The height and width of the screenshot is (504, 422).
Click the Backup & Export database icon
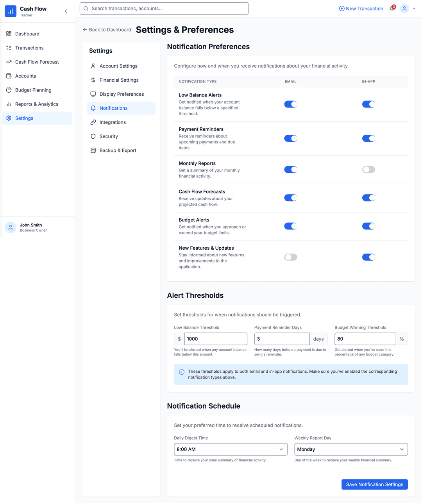point(93,150)
